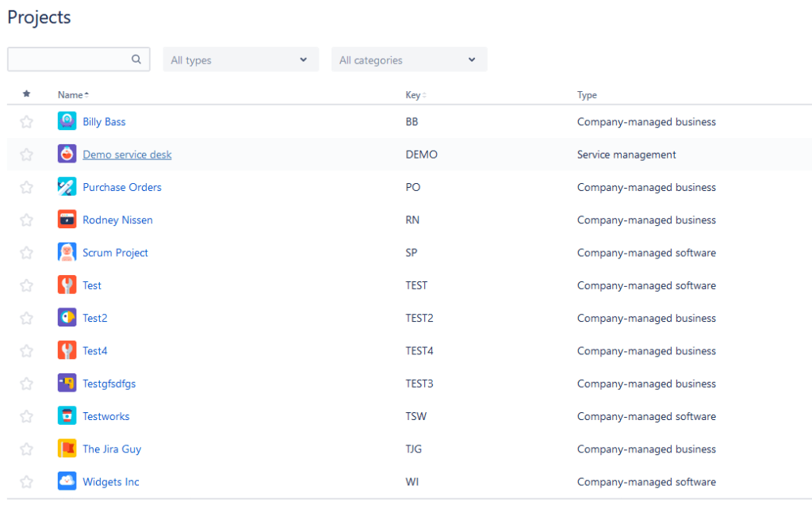Viewport: 812px width, 512px height.
Task: Expand the All categories dropdown
Action: [408, 60]
